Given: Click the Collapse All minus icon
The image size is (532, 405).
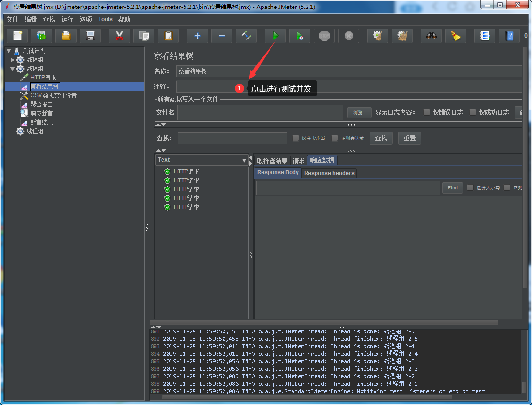Looking at the screenshot, I should 222,36.
